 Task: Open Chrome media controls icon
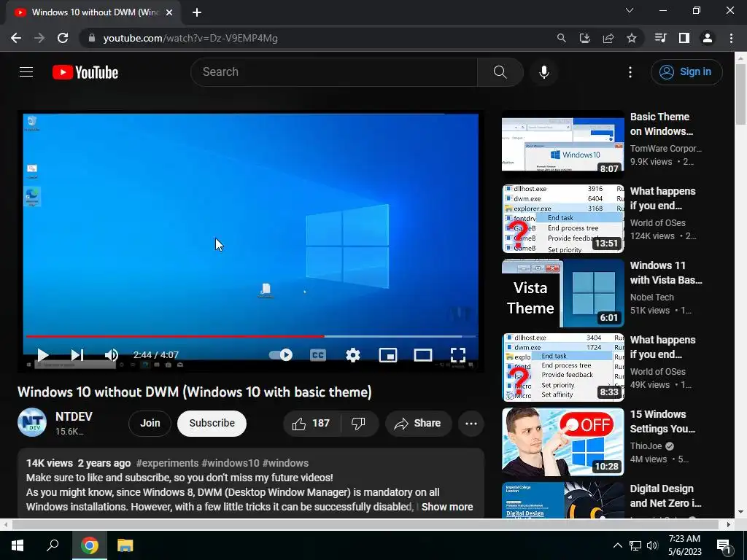[660, 38]
